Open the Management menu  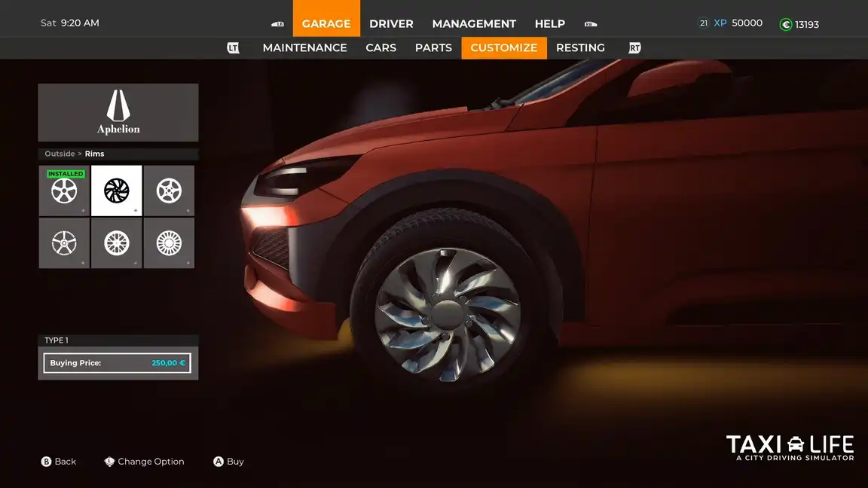pos(474,23)
